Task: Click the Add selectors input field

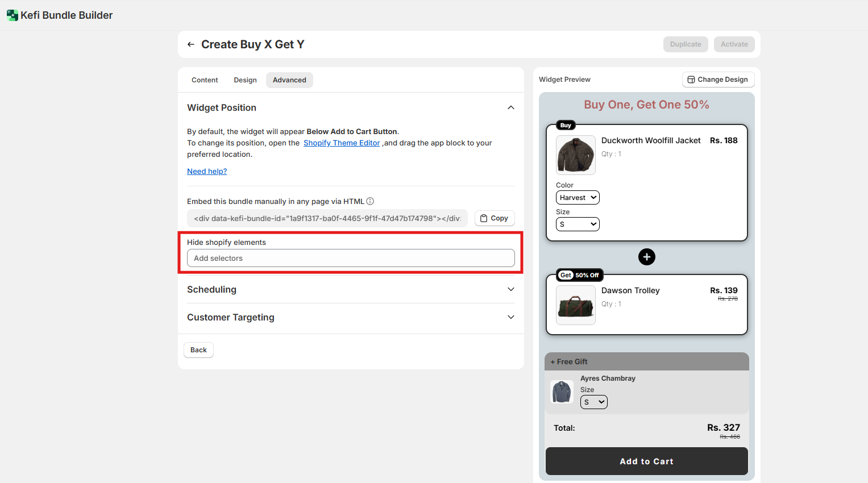Action: 351,258
